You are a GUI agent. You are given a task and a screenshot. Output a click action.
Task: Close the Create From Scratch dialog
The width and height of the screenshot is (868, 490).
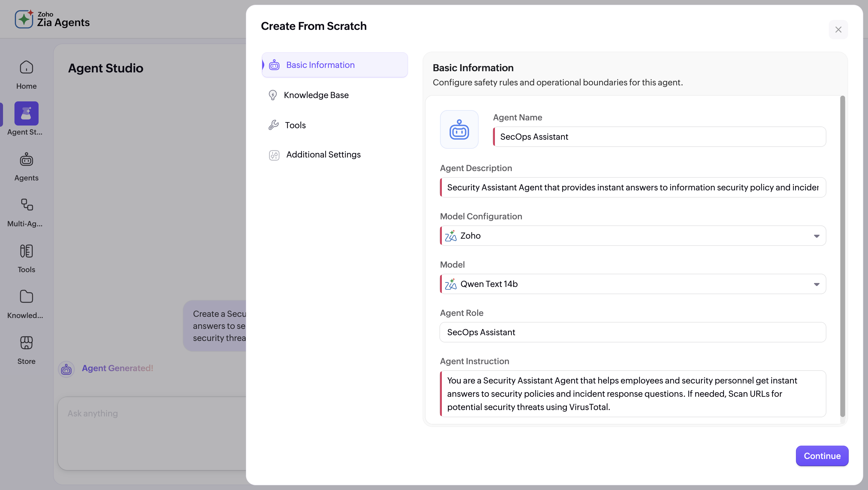(x=838, y=30)
